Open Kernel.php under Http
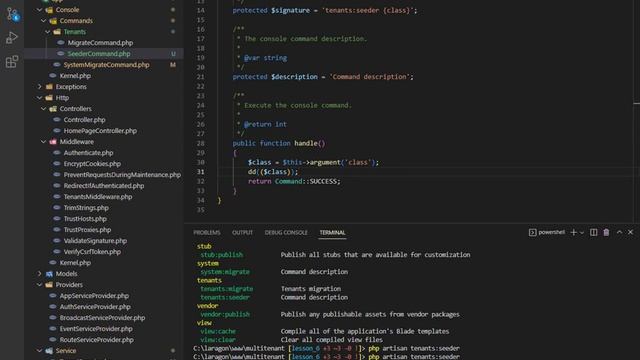 coord(75,263)
